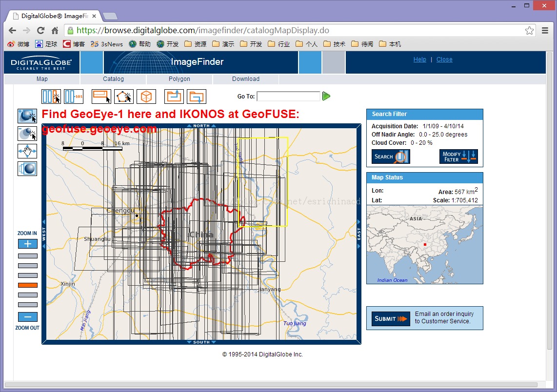Open the 足球 bookmark
This screenshot has width=557, height=392.
click(x=46, y=44)
